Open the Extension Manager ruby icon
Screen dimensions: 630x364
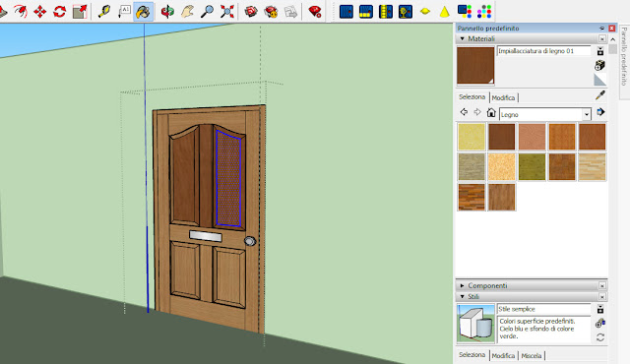click(x=315, y=12)
